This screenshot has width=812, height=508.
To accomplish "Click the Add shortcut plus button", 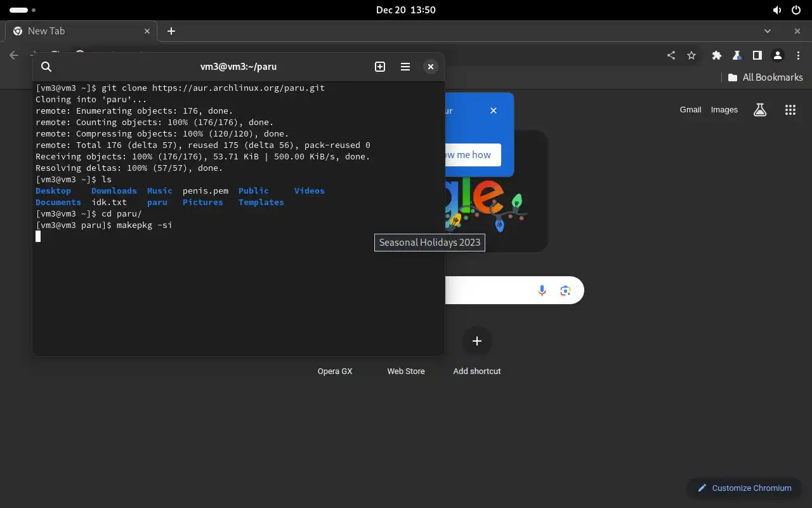I will pos(477,341).
